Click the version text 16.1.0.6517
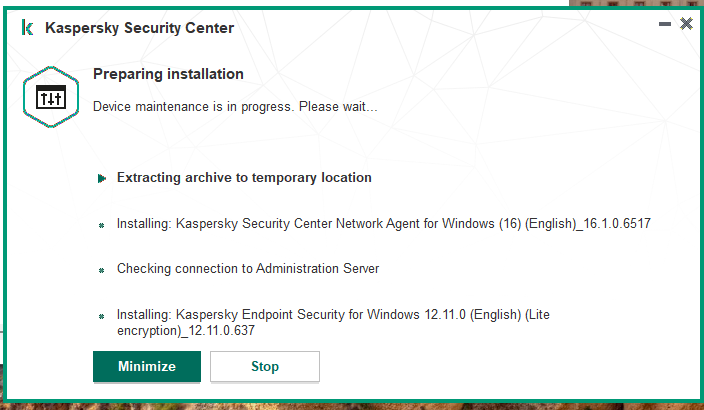The image size is (704, 410). pos(617,224)
